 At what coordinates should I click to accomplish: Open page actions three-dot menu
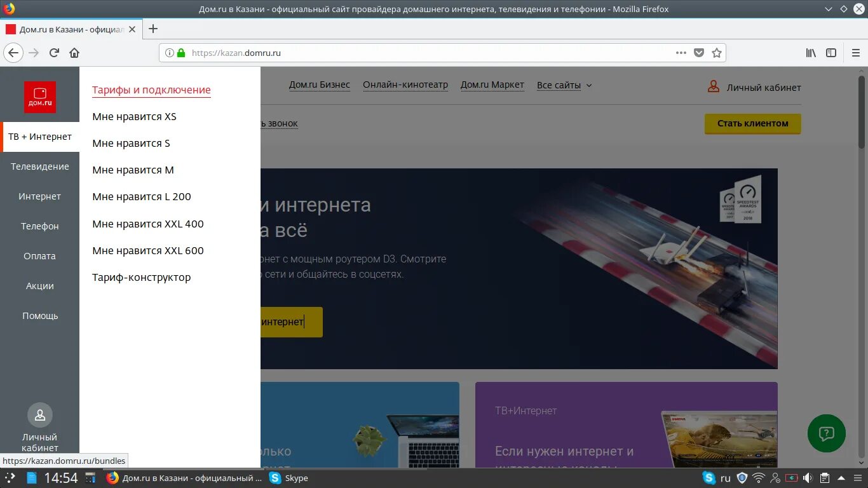tap(681, 53)
